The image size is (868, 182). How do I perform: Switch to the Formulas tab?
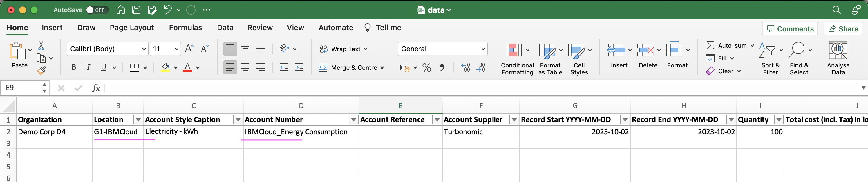pyautogui.click(x=185, y=28)
